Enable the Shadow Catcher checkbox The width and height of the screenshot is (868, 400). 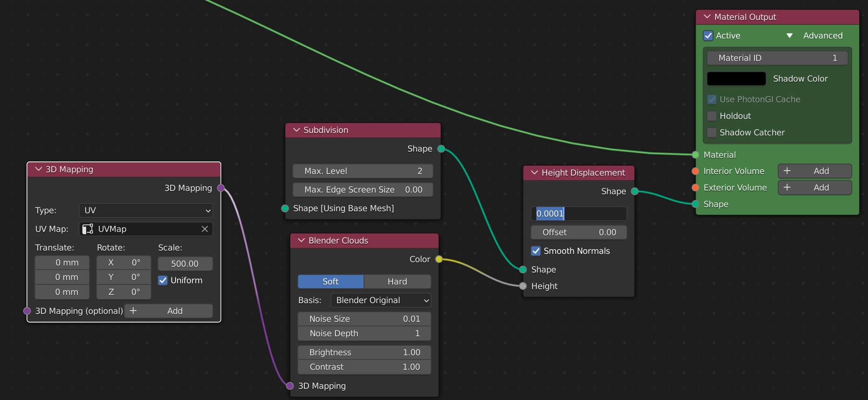[712, 133]
